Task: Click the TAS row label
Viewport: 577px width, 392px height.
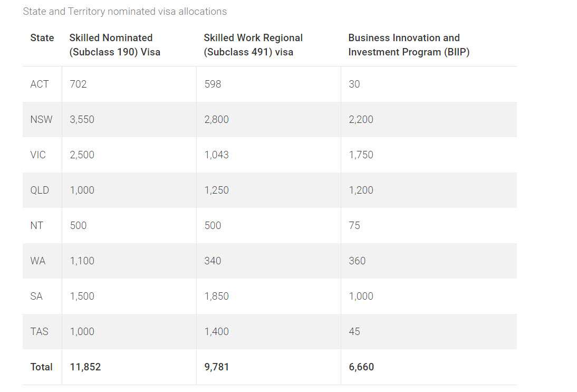Action: 40,331
